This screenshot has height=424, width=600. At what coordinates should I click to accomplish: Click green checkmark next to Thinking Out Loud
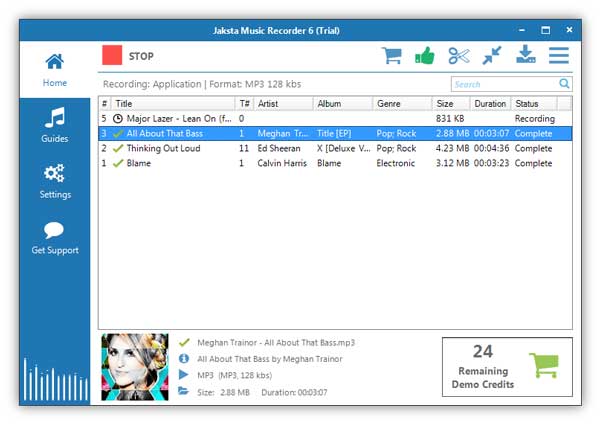[118, 148]
